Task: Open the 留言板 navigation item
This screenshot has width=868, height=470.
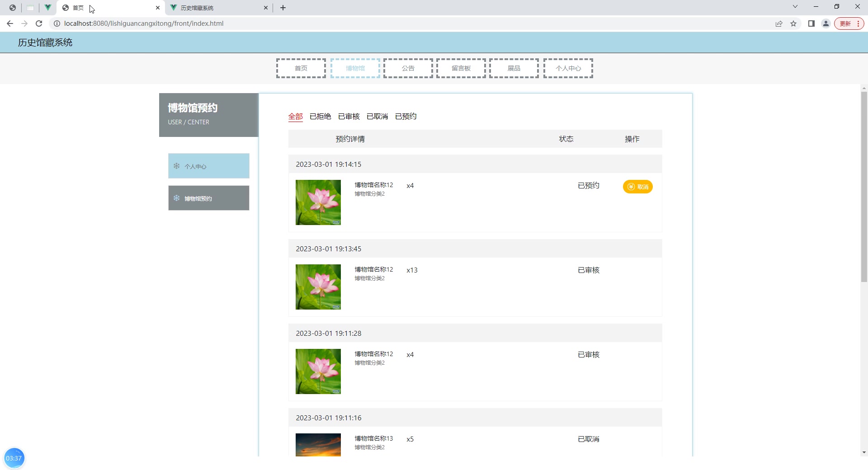Action: [461, 68]
